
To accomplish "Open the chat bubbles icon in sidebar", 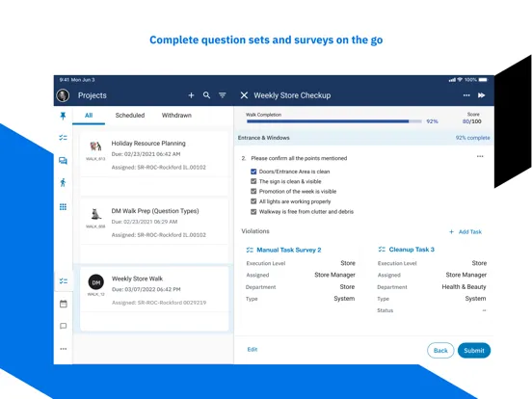I will point(63,161).
